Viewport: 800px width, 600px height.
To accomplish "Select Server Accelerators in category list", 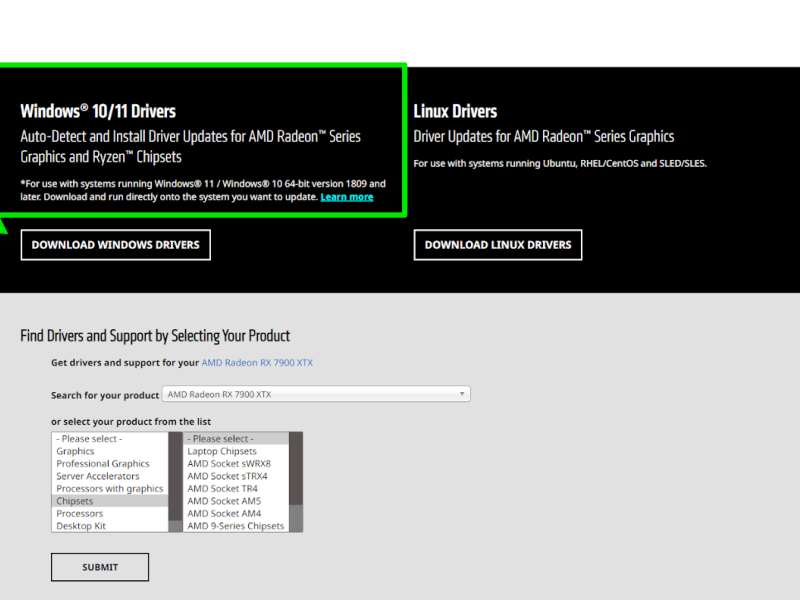I will (x=110, y=476).
